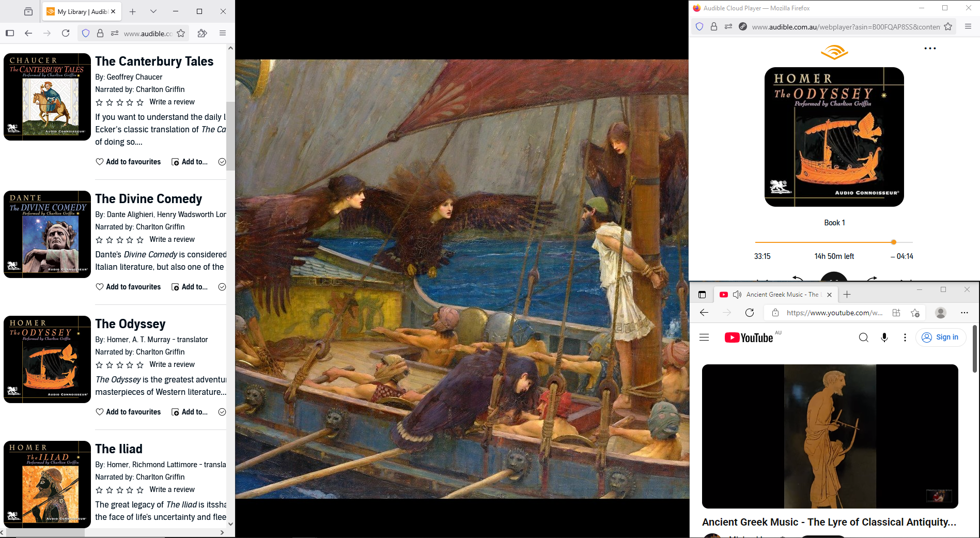Click the www.audible.com address field in library window
This screenshot has height=538, width=980.
pyautogui.click(x=148, y=33)
